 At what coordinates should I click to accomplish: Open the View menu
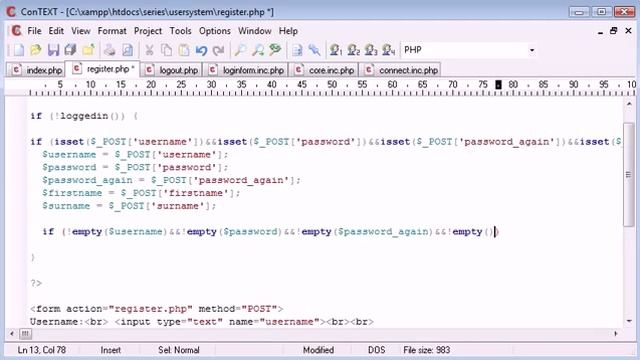pyautogui.click(x=80, y=31)
